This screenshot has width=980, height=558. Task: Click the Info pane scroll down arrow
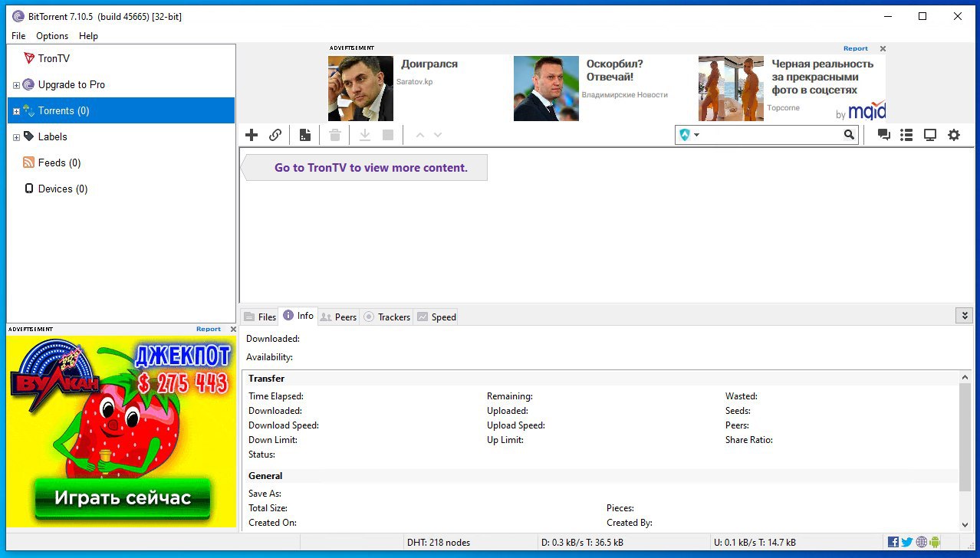[x=965, y=525]
